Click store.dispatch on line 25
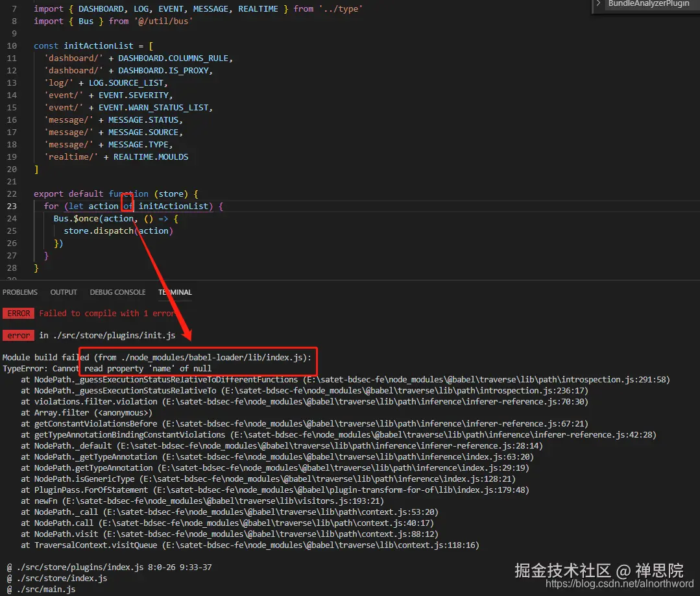Screen dimensions: 700x596 coord(99,231)
